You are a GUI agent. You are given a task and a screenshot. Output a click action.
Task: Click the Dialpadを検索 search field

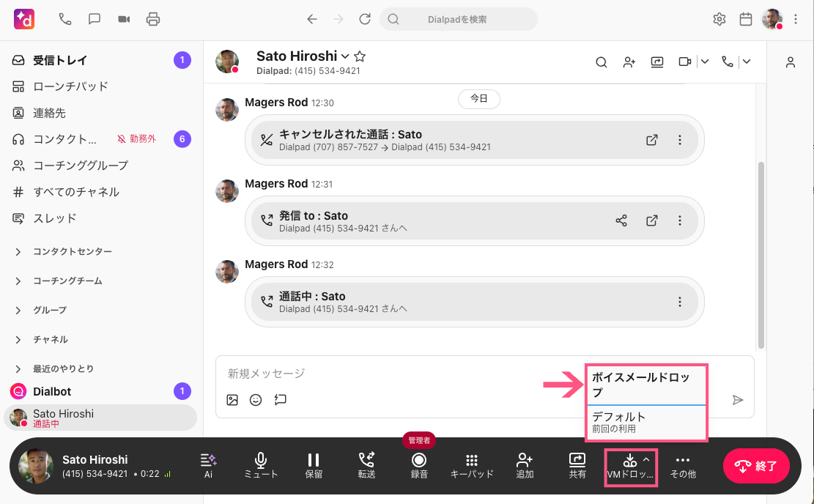pyautogui.click(x=459, y=19)
